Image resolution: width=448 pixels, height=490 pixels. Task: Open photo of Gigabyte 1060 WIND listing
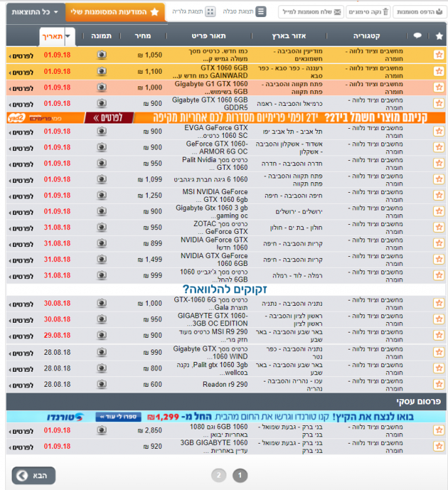point(101,352)
